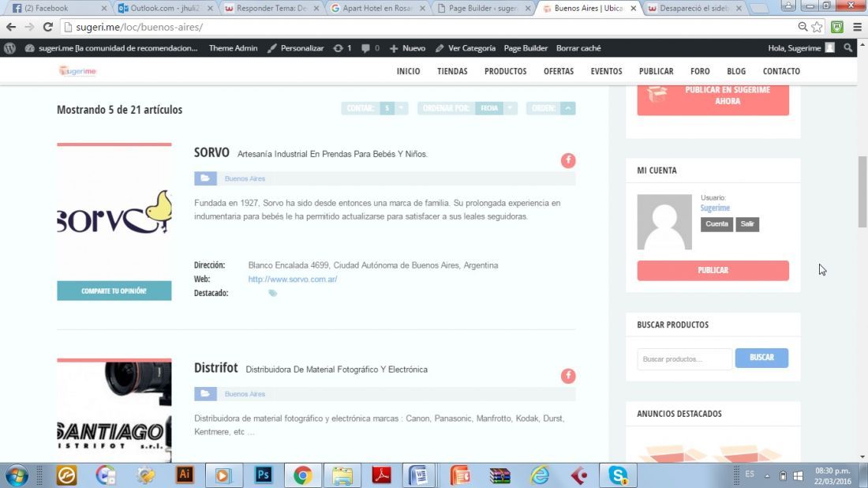The image size is (868, 488).
Task: Open CONTACTO in the site navigation
Action: tap(781, 71)
